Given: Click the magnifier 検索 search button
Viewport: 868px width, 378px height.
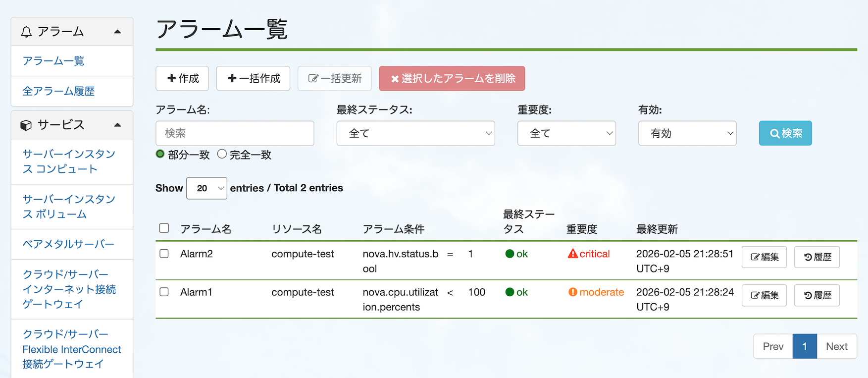Looking at the screenshot, I should click(x=785, y=133).
